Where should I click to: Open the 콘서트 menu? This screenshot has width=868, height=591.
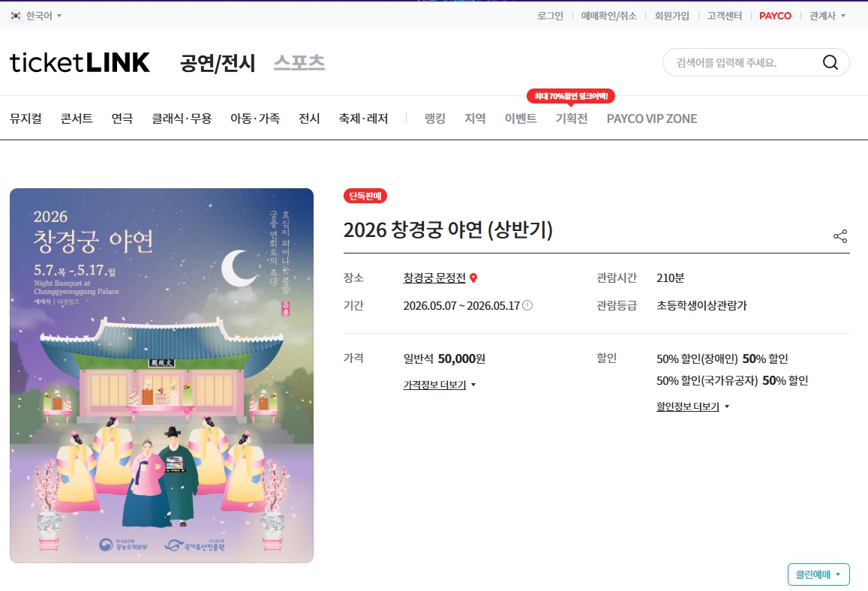[77, 118]
